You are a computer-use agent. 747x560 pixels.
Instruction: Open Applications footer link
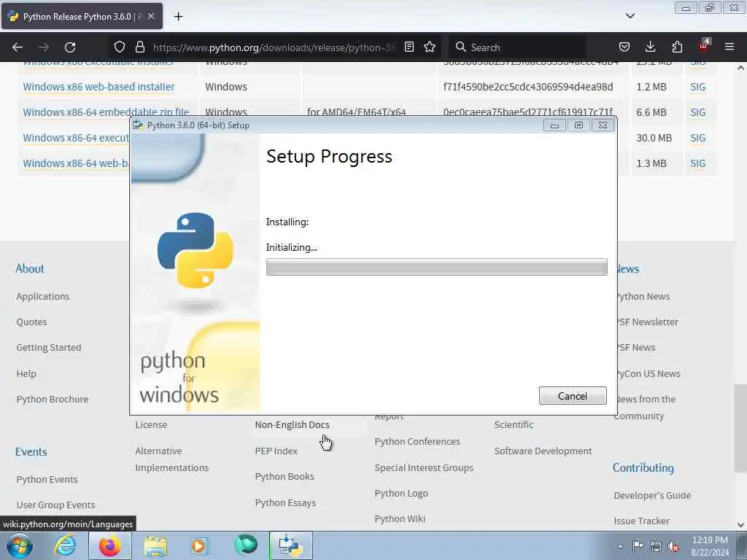43,296
